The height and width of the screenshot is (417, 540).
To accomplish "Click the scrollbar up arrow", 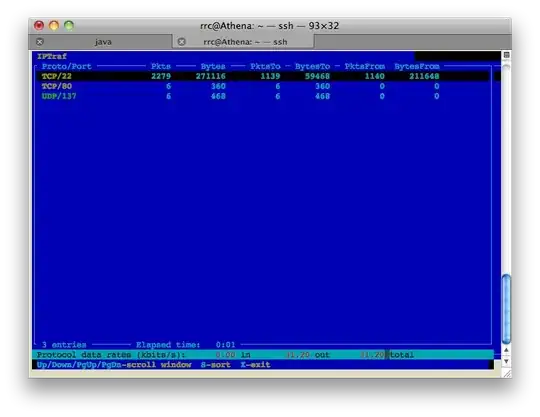I will 506,350.
